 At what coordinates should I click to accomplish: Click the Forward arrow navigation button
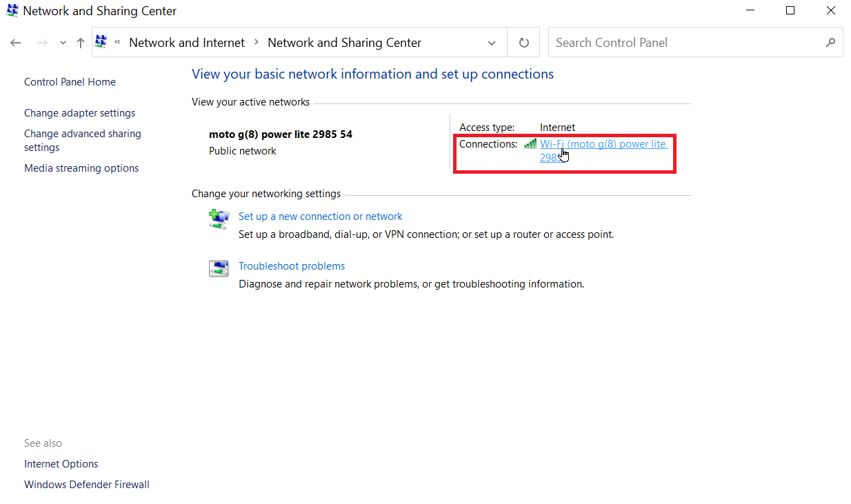42,43
